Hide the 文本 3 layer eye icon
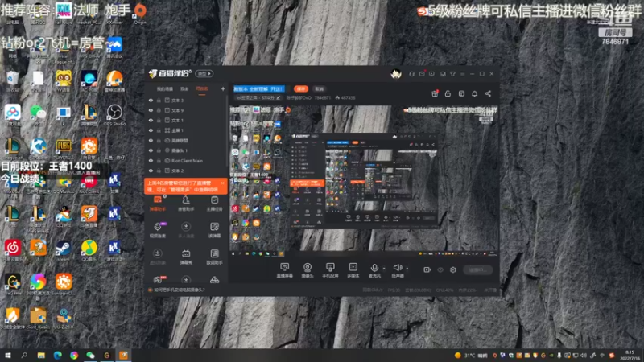 click(x=151, y=100)
